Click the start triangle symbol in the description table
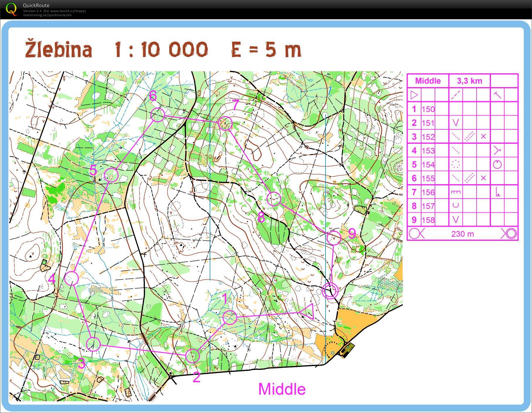 tap(414, 95)
